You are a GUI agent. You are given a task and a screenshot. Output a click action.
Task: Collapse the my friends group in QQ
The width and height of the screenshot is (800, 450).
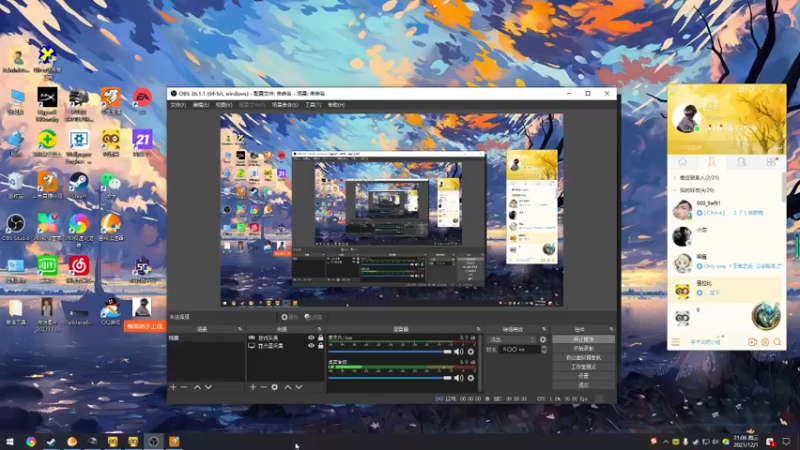pyautogui.click(x=675, y=190)
